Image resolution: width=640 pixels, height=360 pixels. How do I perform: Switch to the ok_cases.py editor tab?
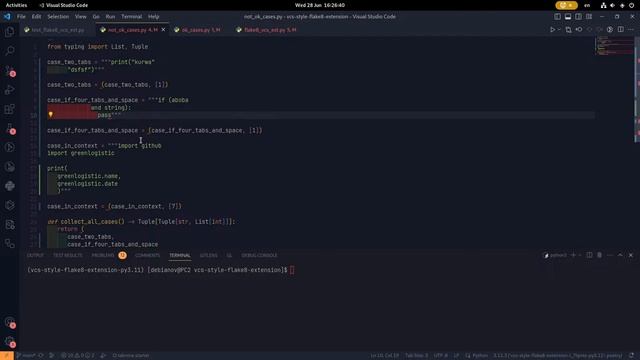pyautogui.click(x=200, y=30)
